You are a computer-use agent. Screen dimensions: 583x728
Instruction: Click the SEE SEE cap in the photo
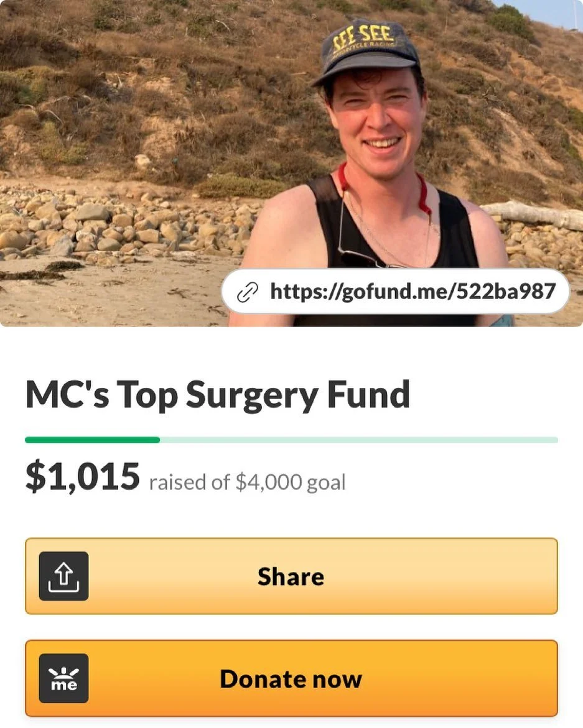tap(366, 51)
